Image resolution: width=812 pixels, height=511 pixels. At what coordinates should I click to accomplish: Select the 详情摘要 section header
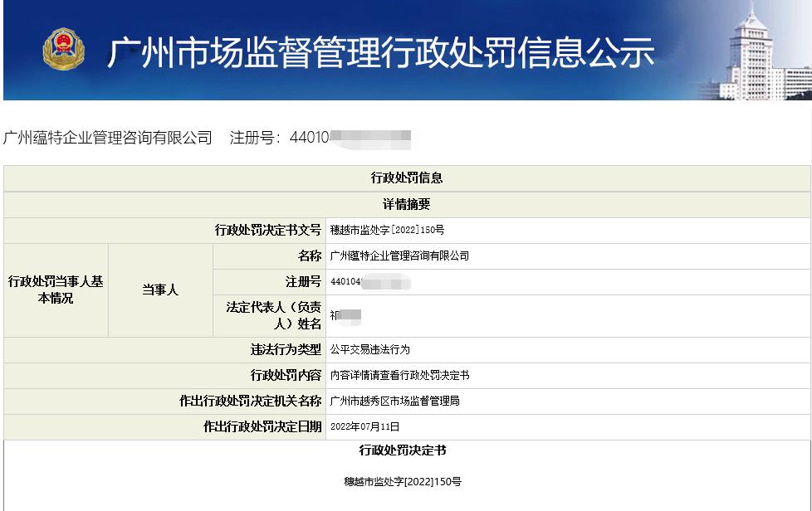(406, 204)
